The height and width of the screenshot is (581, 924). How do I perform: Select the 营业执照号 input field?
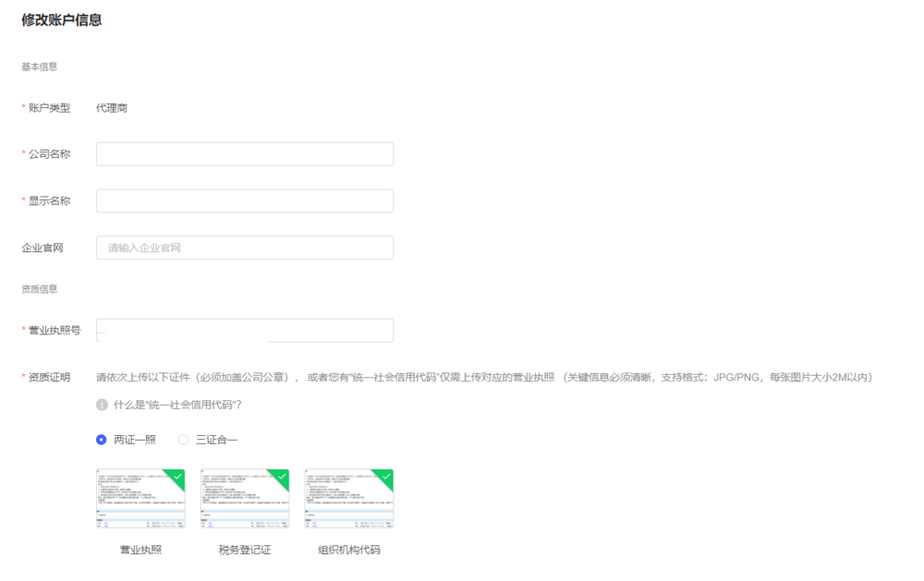click(x=245, y=331)
